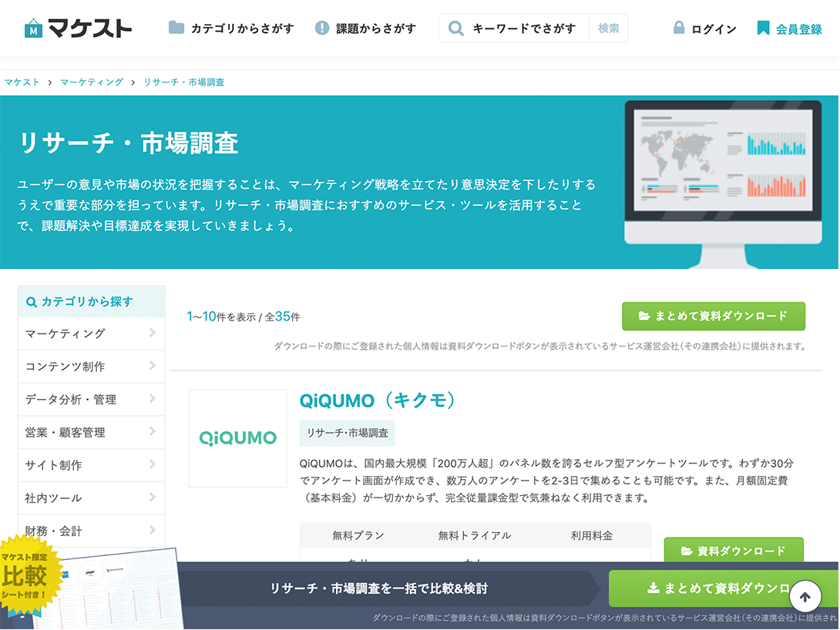Select 営業・顧客管理 in sidebar categories

[91, 433]
